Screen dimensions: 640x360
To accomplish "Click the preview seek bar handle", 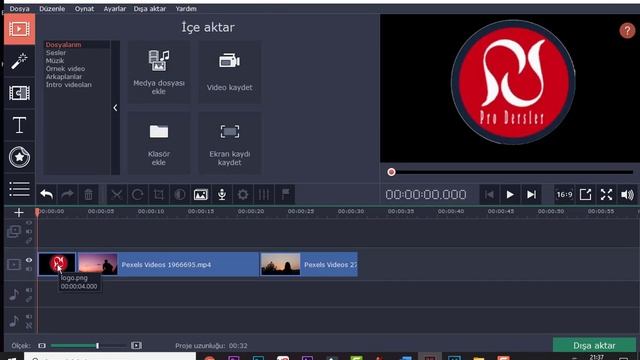I will tap(391, 172).
